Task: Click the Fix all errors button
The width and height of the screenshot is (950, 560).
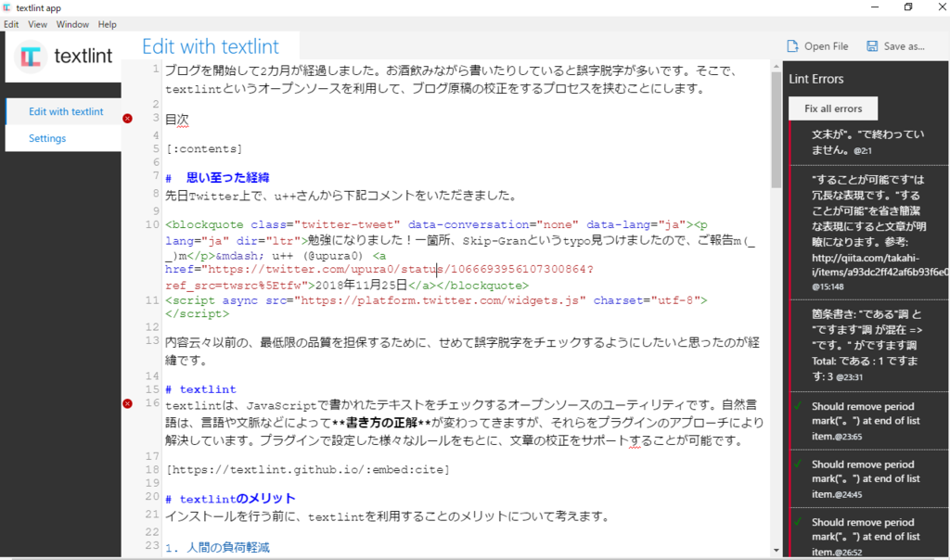Action: [x=833, y=108]
